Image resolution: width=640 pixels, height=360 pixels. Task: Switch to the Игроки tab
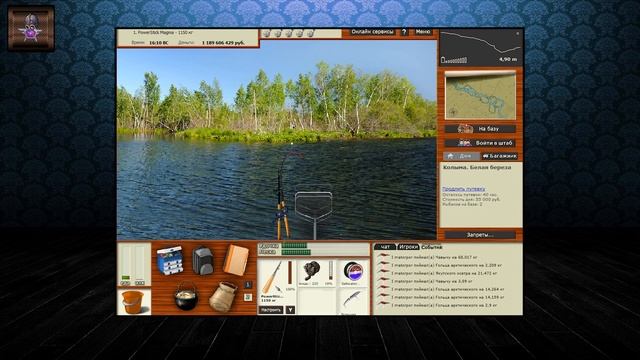coord(408,247)
